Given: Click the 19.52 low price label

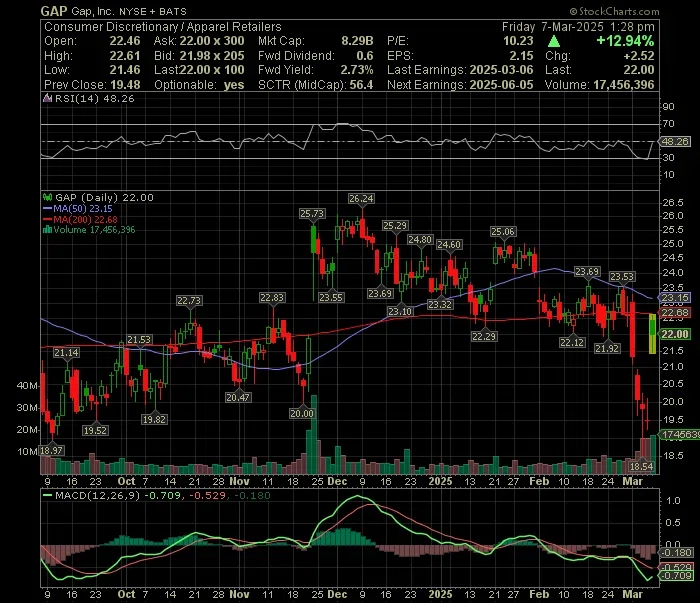Looking at the screenshot, I should (95, 431).
